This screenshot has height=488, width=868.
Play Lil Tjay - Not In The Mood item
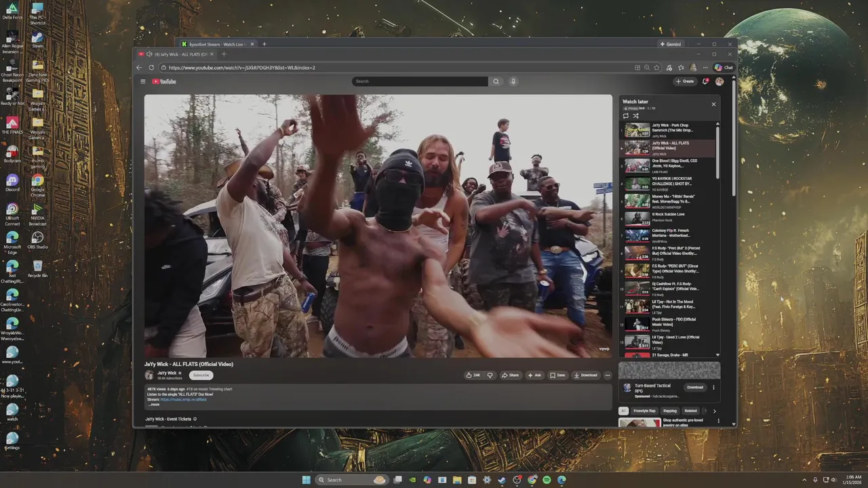pyautogui.click(x=669, y=306)
